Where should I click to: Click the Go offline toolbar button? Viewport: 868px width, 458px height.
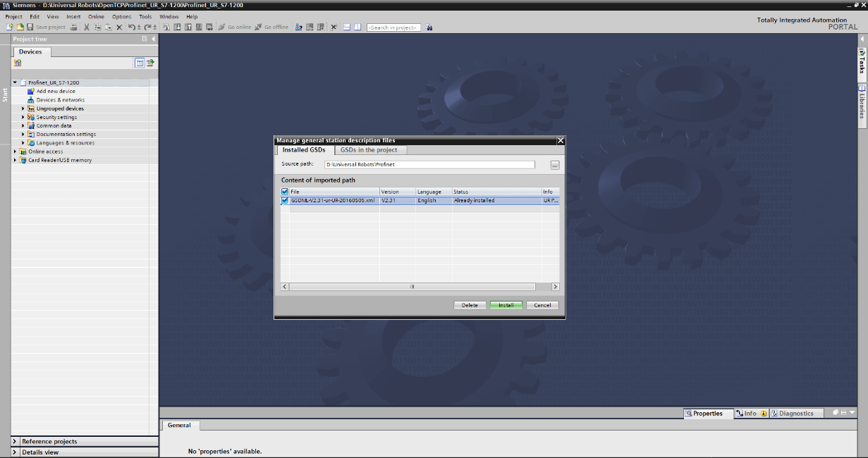pos(271,27)
